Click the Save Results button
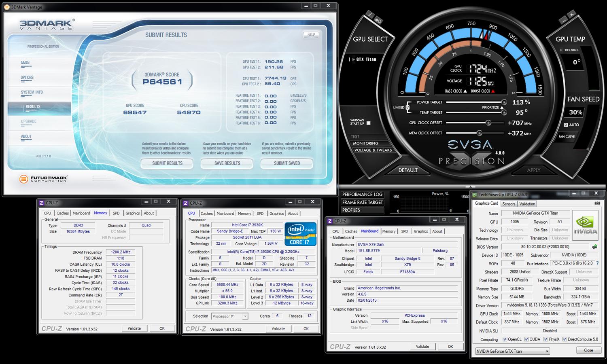The image size is (607, 364). pyautogui.click(x=227, y=163)
